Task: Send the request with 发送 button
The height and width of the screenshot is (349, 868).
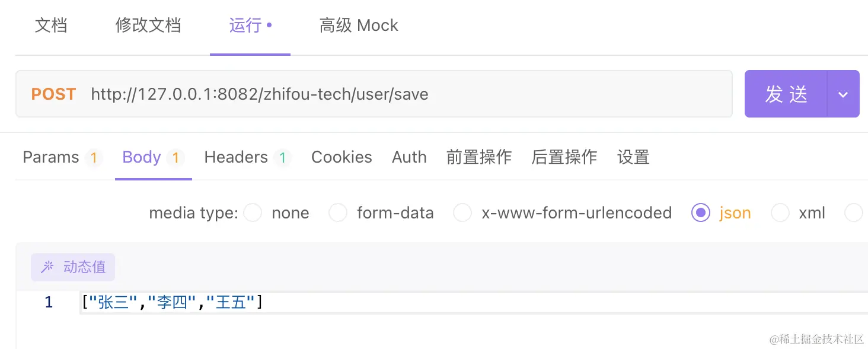Action: tap(786, 94)
